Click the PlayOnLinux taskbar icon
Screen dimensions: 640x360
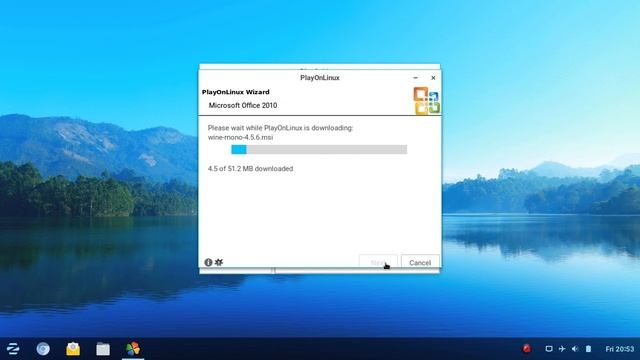(133, 349)
